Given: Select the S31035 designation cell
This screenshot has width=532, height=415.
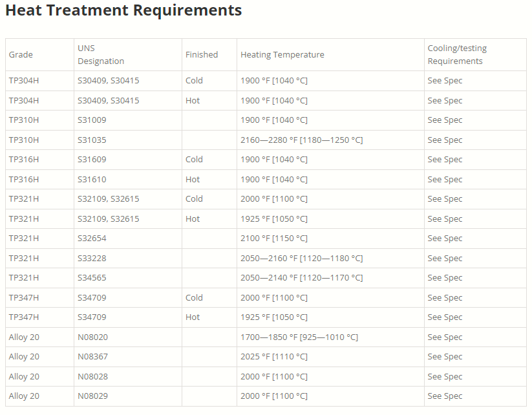Looking at the screenshot, I should pyautogui.click(x=92, y=140).
